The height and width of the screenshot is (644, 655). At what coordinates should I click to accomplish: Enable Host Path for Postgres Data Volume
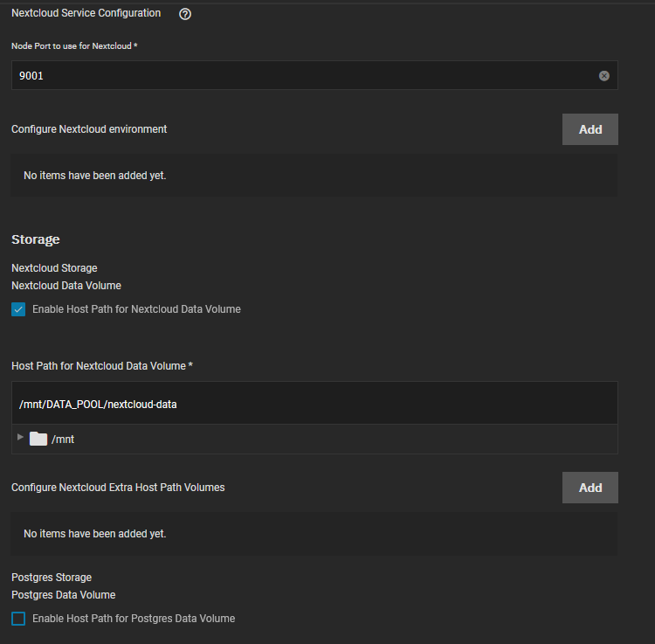[x=18, y=619]
